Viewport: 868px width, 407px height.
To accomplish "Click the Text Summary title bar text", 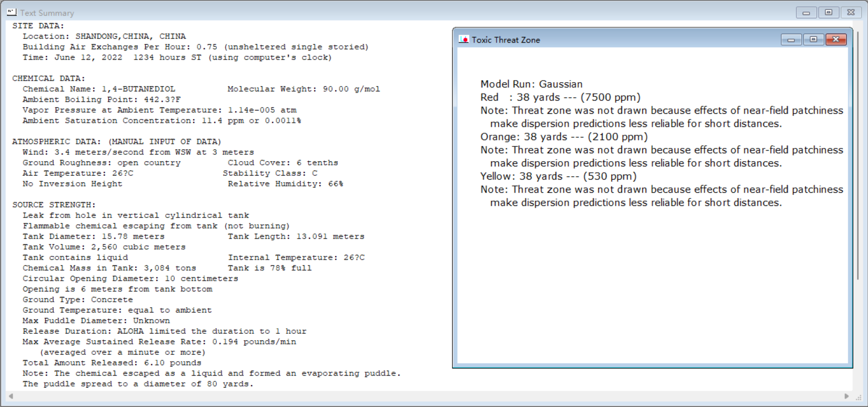I will pyautogui.click(x=47, y=13).
